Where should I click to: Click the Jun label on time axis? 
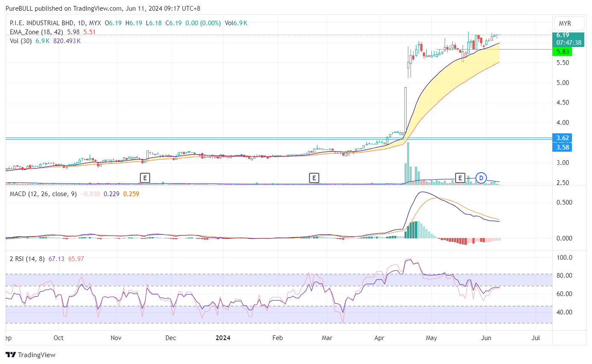485,338
